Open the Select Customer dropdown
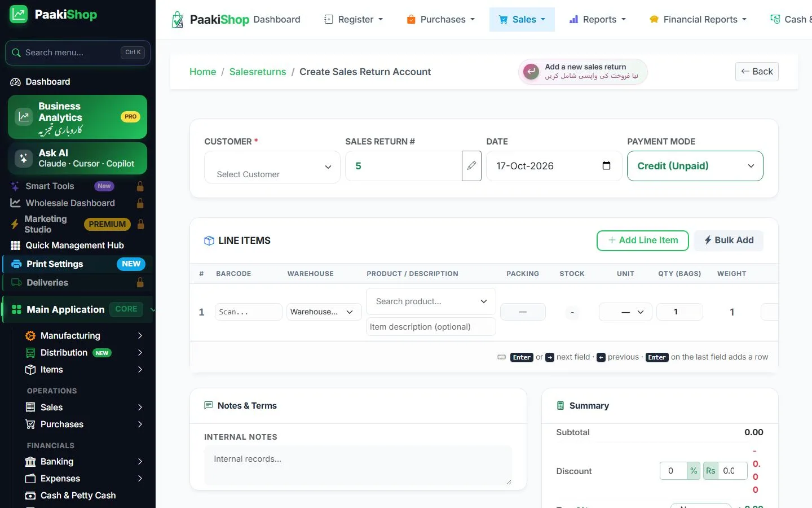The height and width of the screenshot is (508, 812). [x=272, y=167]
